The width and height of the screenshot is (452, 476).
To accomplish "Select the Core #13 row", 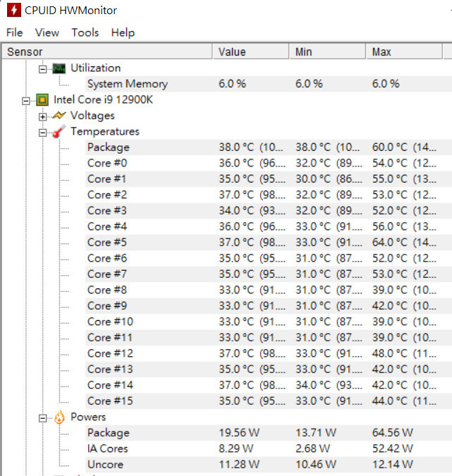I will point(269,369).
